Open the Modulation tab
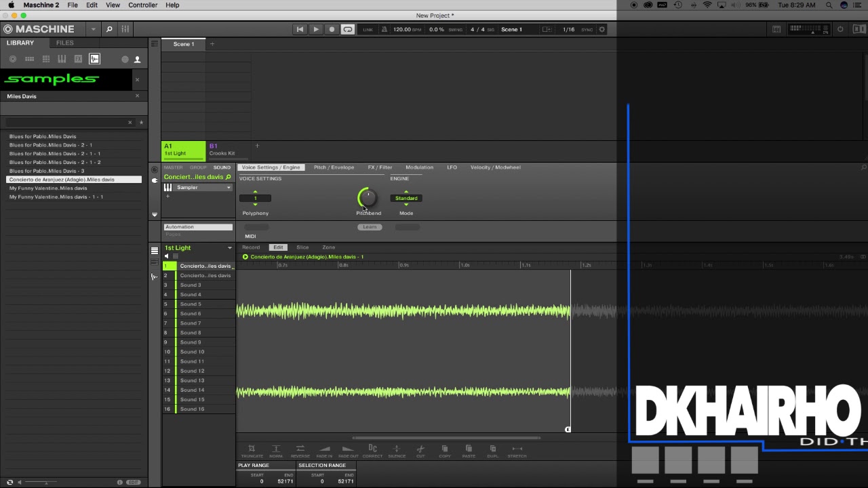868x488 pixels. (419, 167)
